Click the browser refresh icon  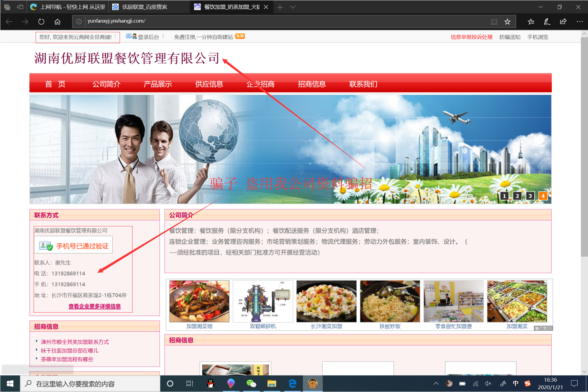tap(41, 22)
